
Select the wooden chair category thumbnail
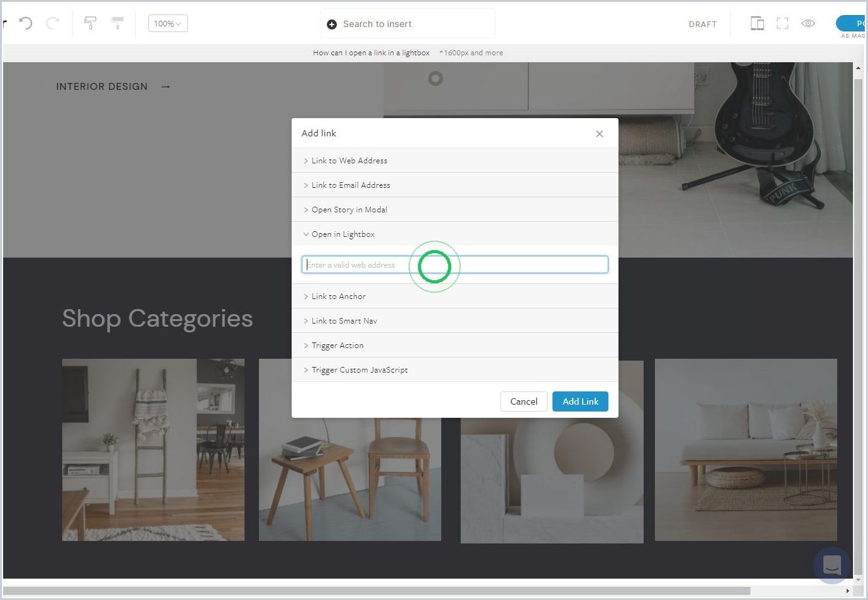(350, 450)
